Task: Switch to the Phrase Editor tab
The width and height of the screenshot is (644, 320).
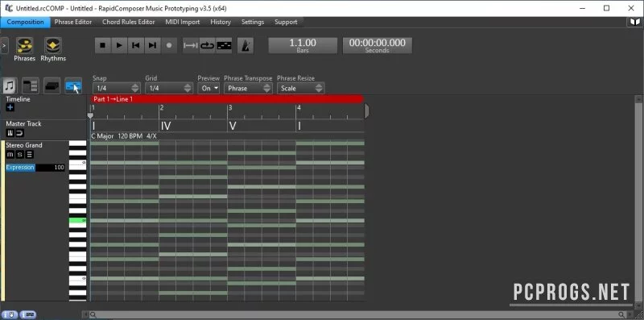Action: tap(73, 22)
